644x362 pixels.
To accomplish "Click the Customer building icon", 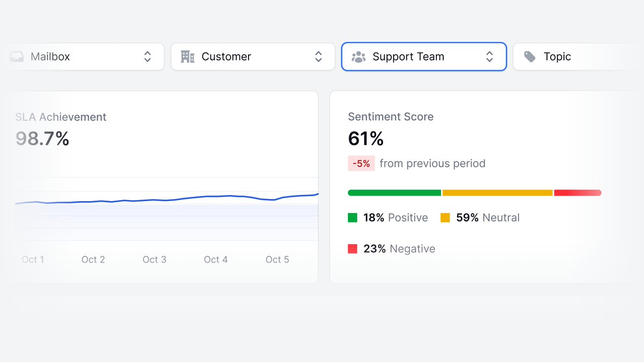I will click(x=187, y=57).
